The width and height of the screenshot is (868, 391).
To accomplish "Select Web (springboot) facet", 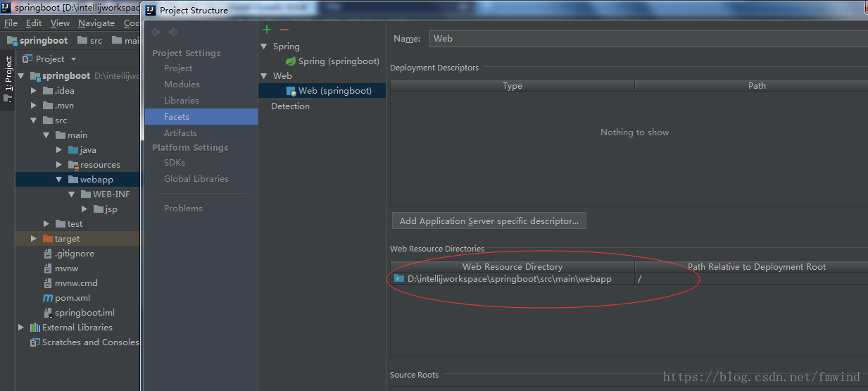I will pos(322,91).
